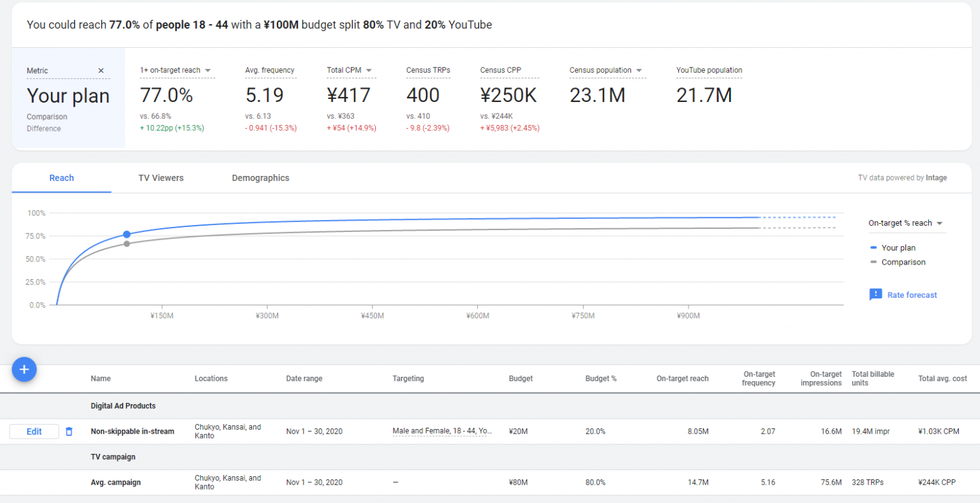The width and height of the screenshot is (980, 503).
Task: Add a new line item with blue plus button
Action: (x=24, y=369)
